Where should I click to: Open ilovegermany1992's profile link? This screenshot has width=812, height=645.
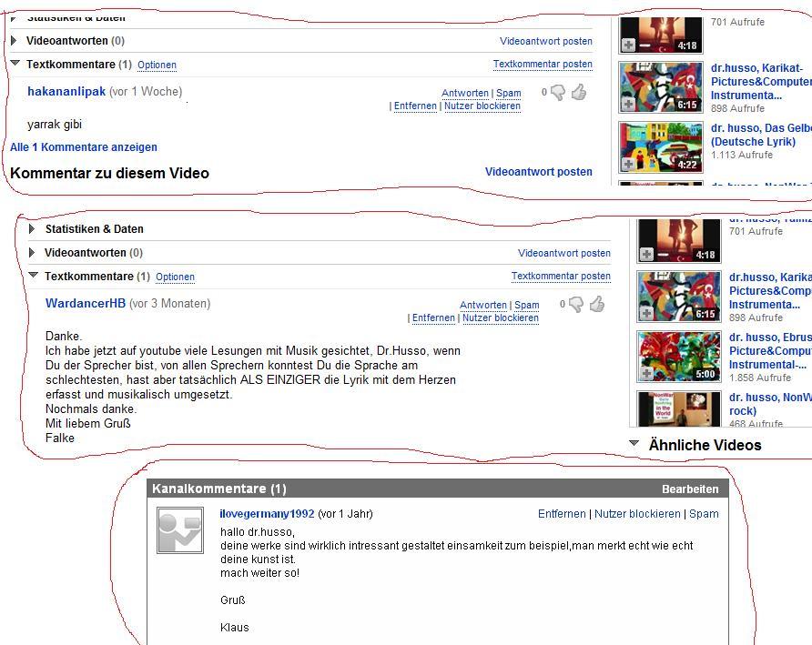coord(267,513)
